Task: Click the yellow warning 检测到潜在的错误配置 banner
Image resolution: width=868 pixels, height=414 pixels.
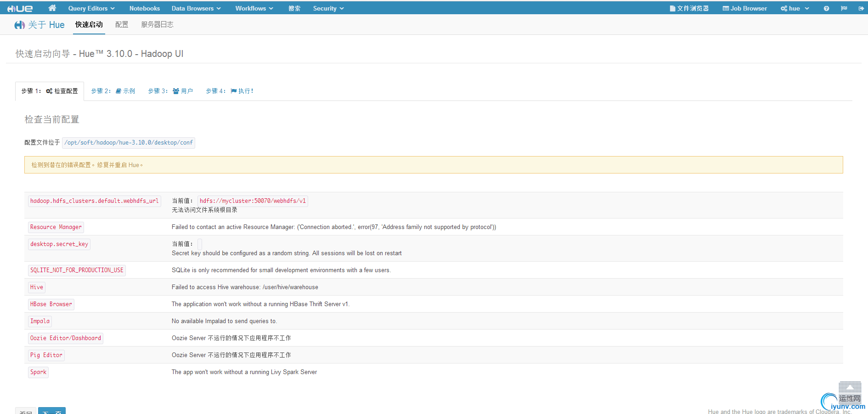Action: coord(434,165)
